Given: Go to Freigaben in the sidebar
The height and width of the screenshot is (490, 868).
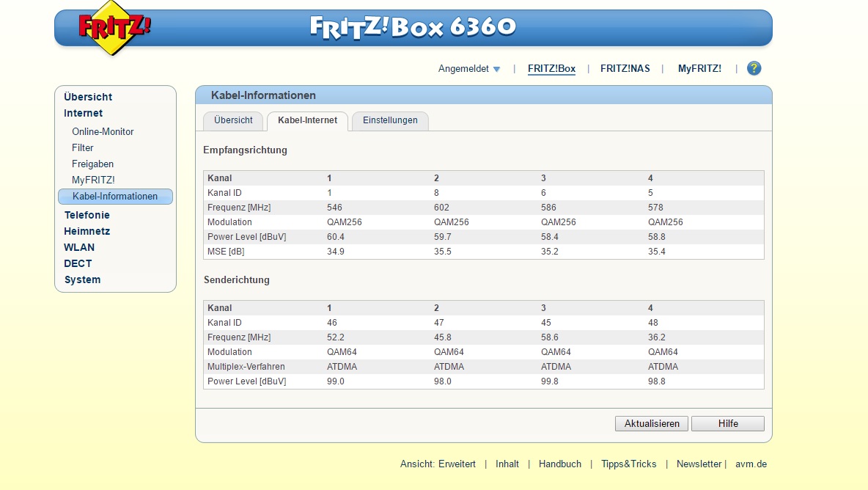Looking at the screenshot, I should coord(92,164).
